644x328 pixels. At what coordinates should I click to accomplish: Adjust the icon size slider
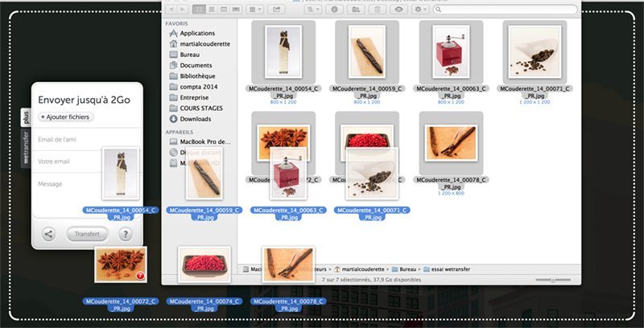pos(553,280)
